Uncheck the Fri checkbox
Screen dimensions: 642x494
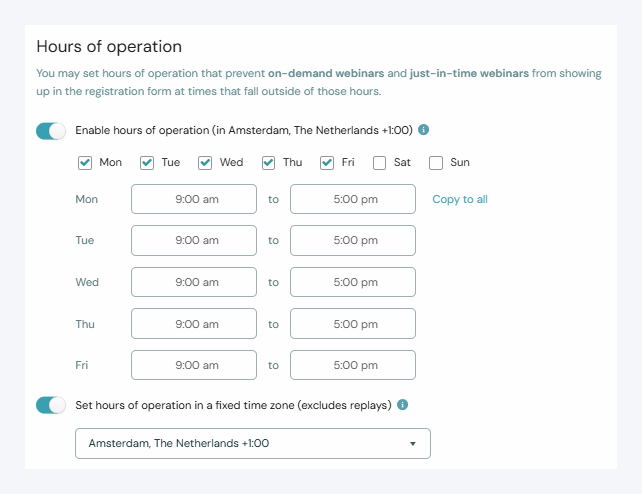(x=327, y=163)
